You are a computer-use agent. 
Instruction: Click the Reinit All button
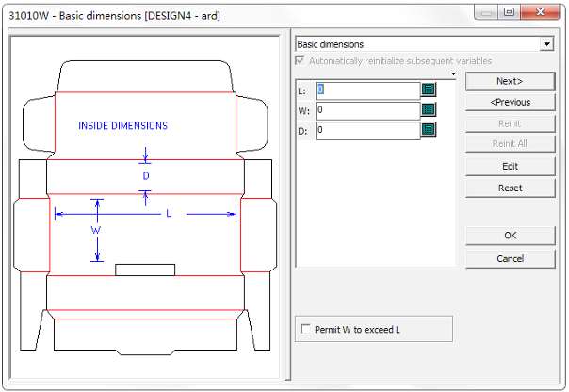pos(510,144)
